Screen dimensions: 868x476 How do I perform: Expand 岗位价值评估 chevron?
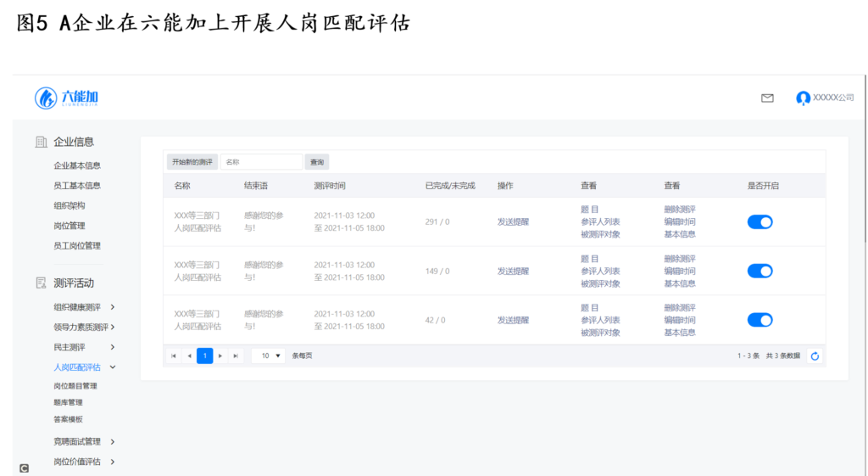point(113,462)
